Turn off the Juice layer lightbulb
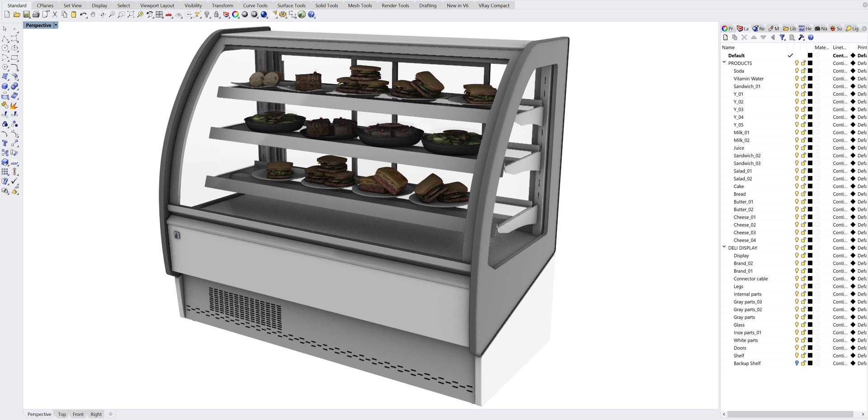 pos(797,148)
